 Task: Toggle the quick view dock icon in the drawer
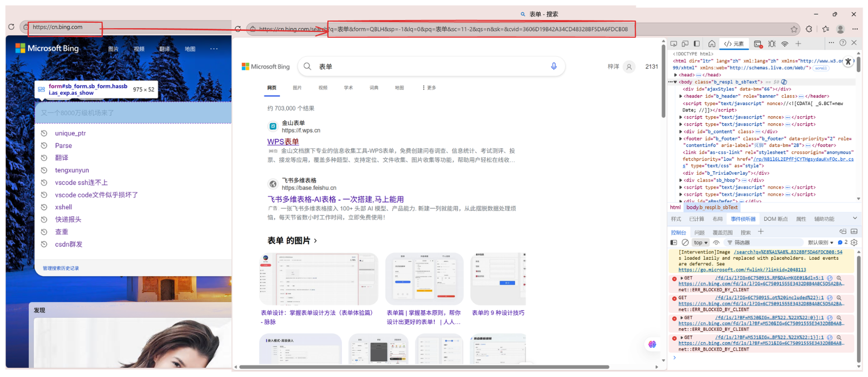(x=843, y=232)
